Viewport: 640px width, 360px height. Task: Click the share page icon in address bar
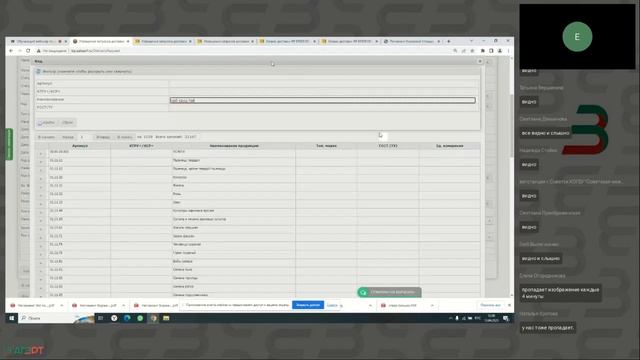[x=464, y=51]
